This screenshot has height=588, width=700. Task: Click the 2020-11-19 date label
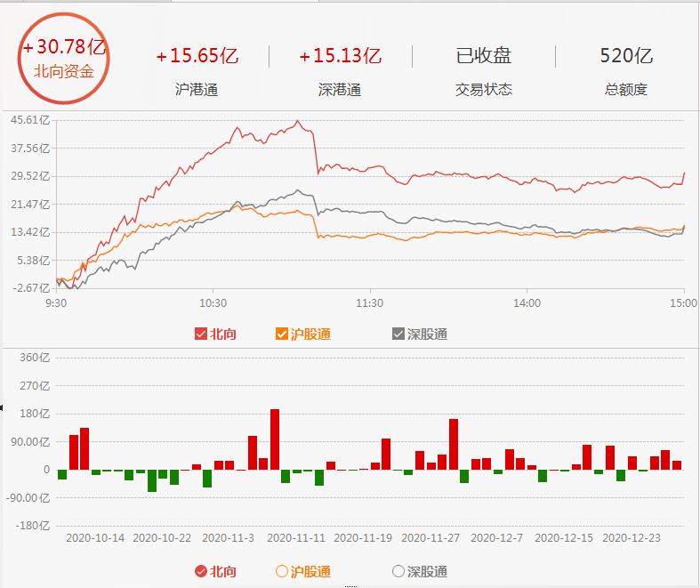pos(363,538)
